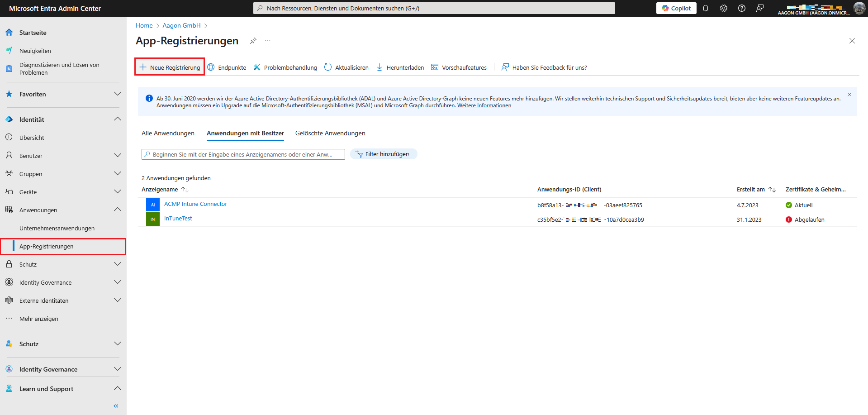Screen dimensions: 868x415
Task: Switch to the Gelöschte Anwendungen tab
Action: tap(330, 133)
